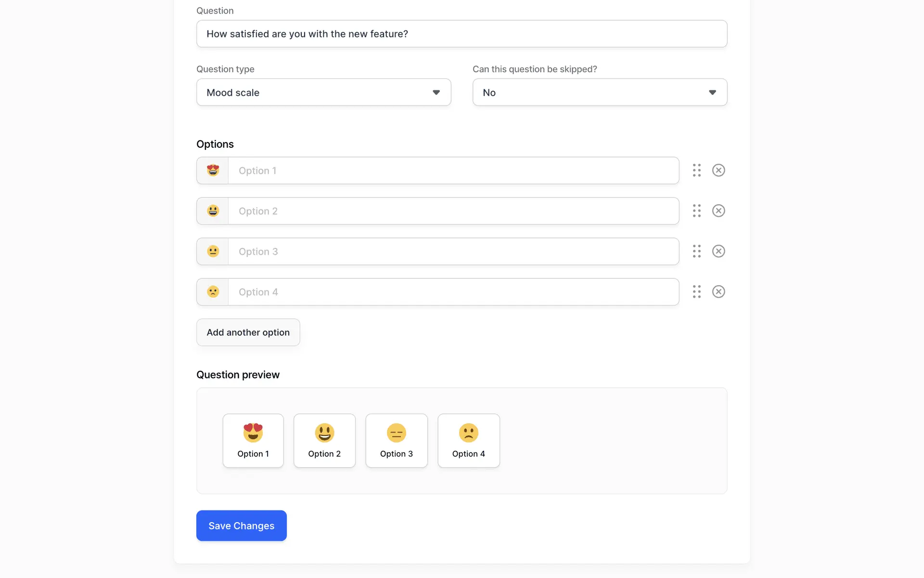This screenshot has height=578, width=924.
Task: Remove Option 1 with its X icon
Action: pos(719,171)
